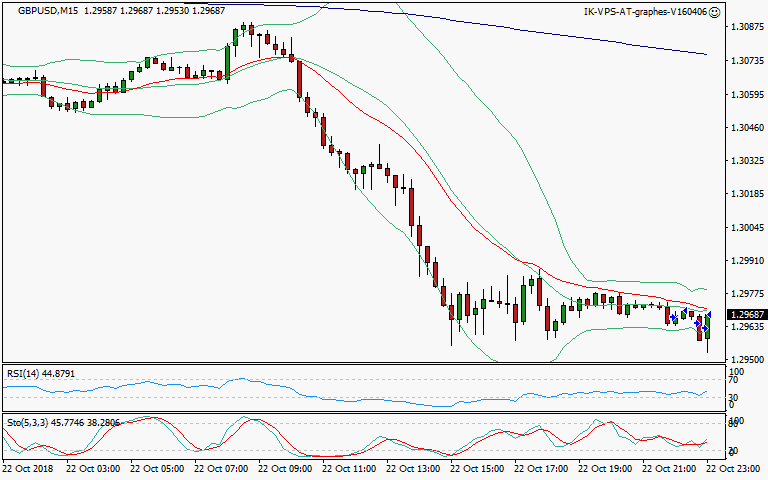Click the 1.29500 price scale label
The width and height of the screenshot is (768, 480).
point(739,360)
